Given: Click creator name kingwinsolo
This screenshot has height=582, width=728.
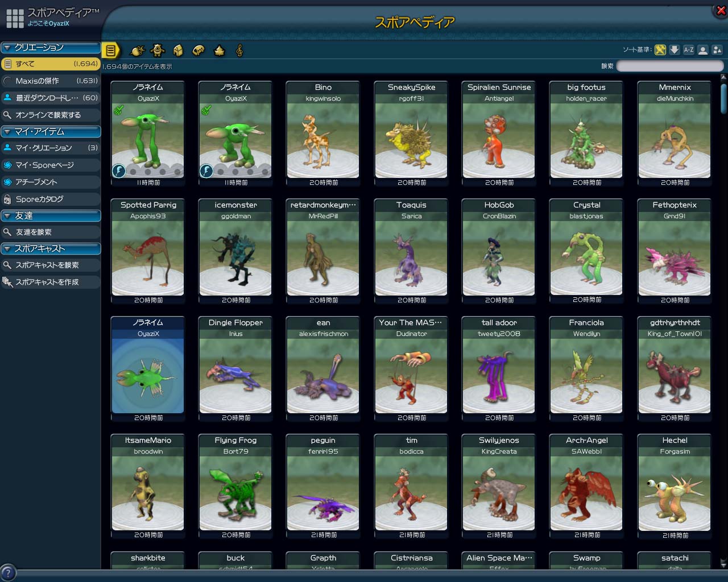Looking at the screenshot, I should point(323,99).
